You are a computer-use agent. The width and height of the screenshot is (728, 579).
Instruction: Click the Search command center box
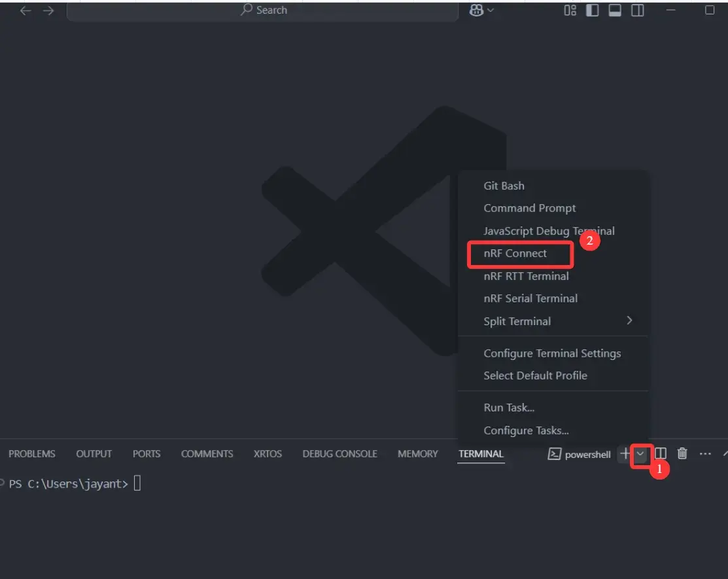[263, 10]
